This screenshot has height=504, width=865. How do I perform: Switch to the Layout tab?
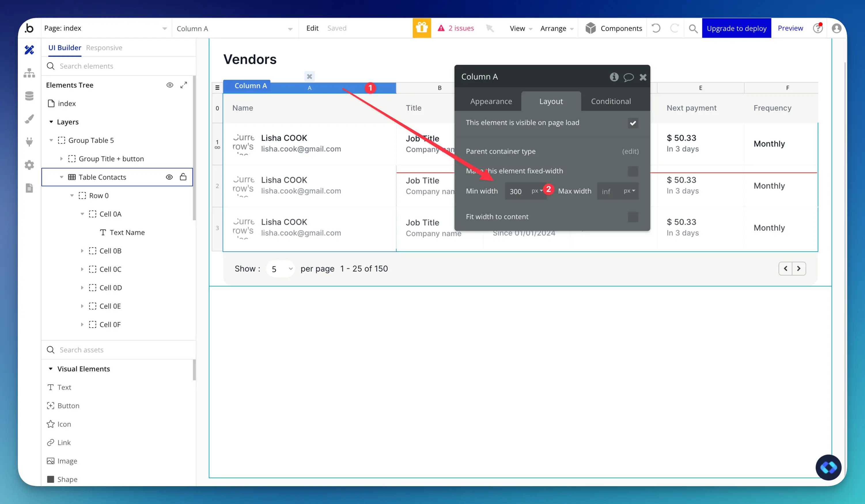pyautogui.click(x=551, y=101)
